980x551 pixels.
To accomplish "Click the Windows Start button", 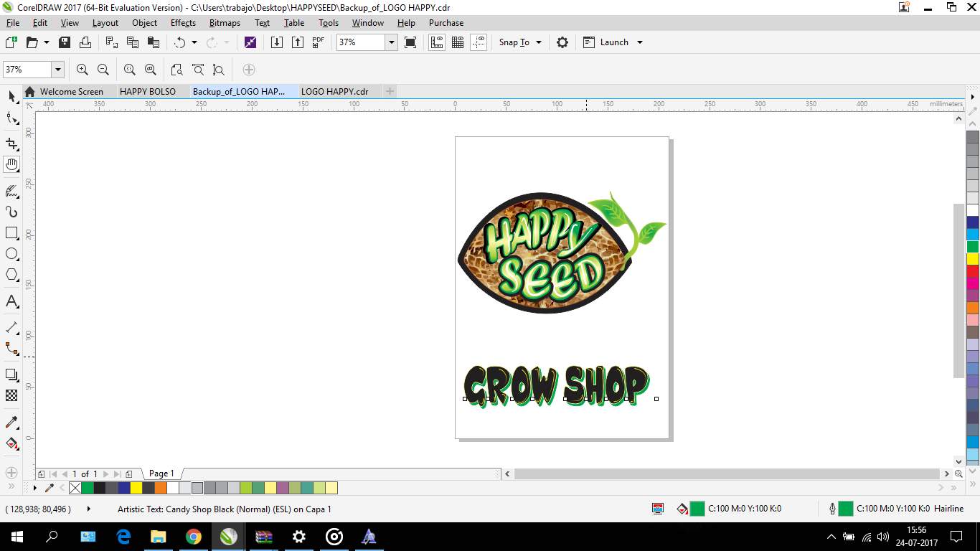I will click(17, 537).
